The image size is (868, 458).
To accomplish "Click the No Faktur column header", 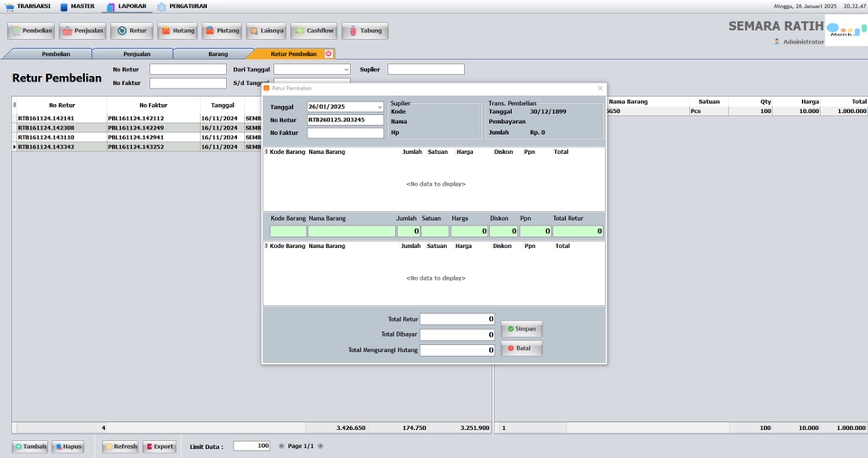I will [154, 105].
